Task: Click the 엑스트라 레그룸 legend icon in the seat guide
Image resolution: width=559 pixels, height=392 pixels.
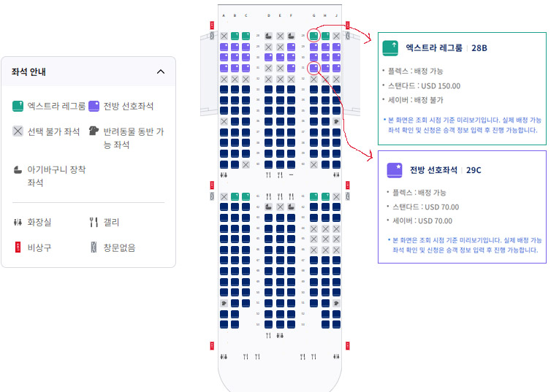Action: (x=18, y=106)
